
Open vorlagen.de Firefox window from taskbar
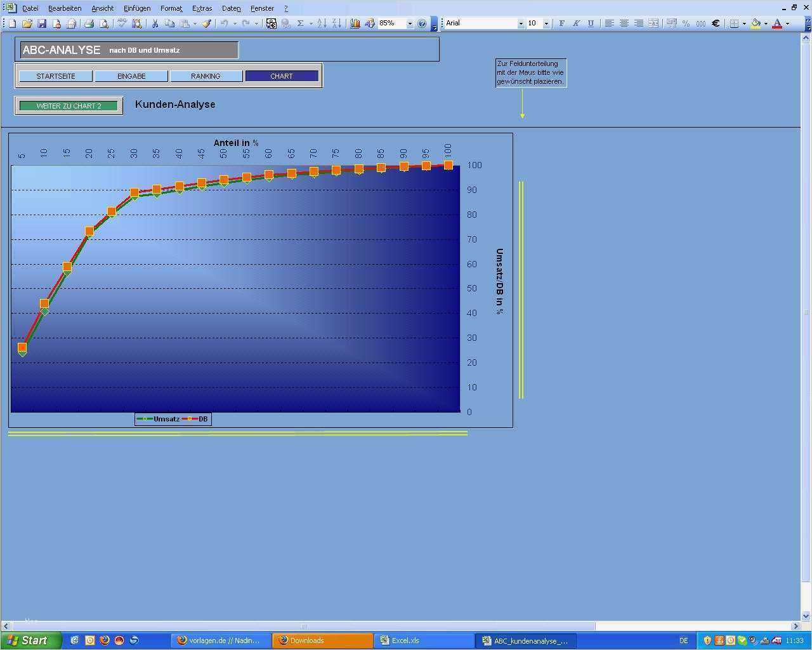click(221, 640)
